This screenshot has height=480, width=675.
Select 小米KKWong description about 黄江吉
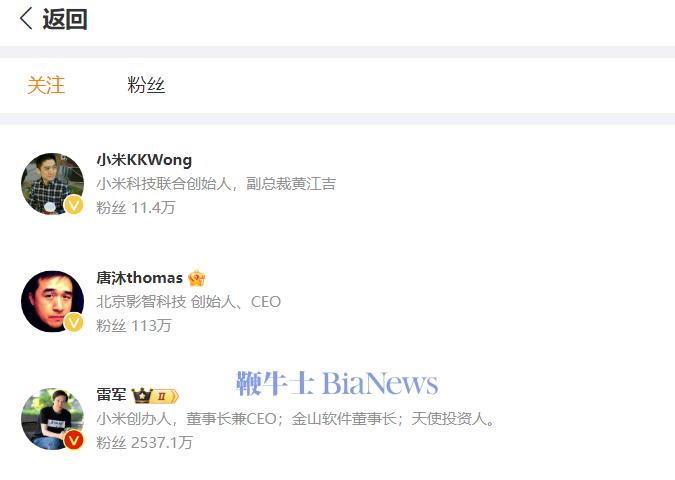(216, 184)
